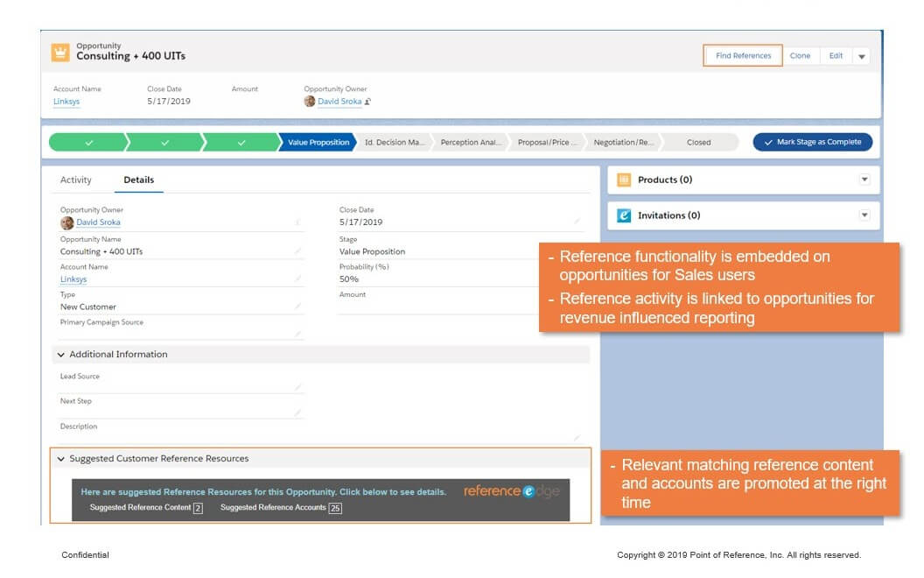Click Mark Stage as Complete

tap(812, 141)
